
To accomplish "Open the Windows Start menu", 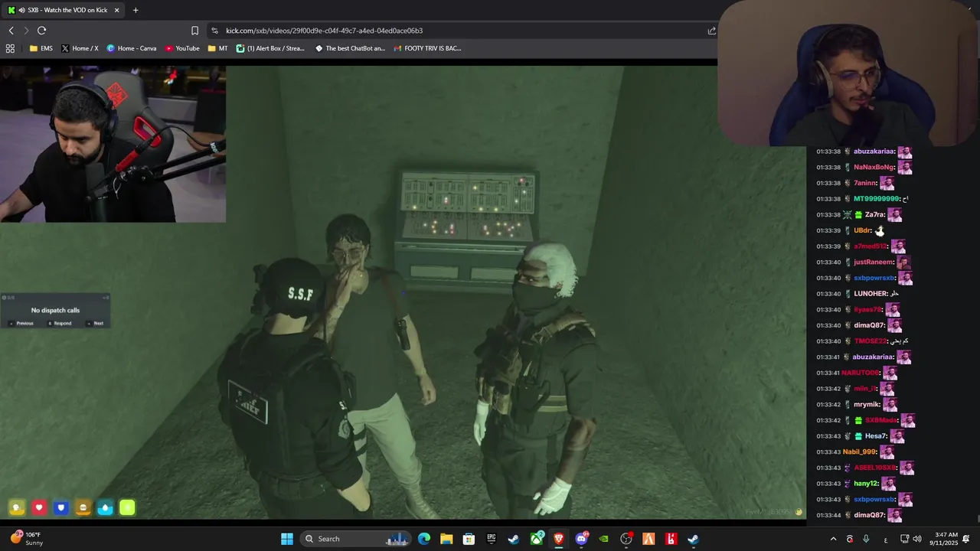I will tap(287, 539).
